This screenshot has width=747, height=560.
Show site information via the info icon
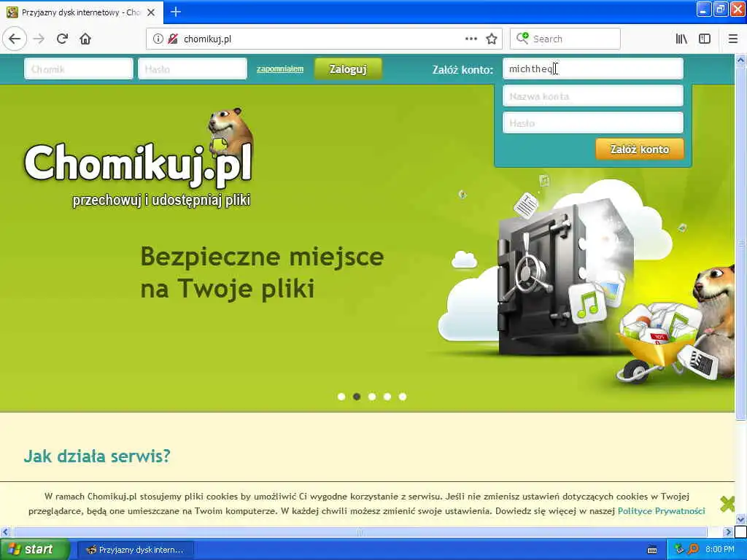coord(158,39)
